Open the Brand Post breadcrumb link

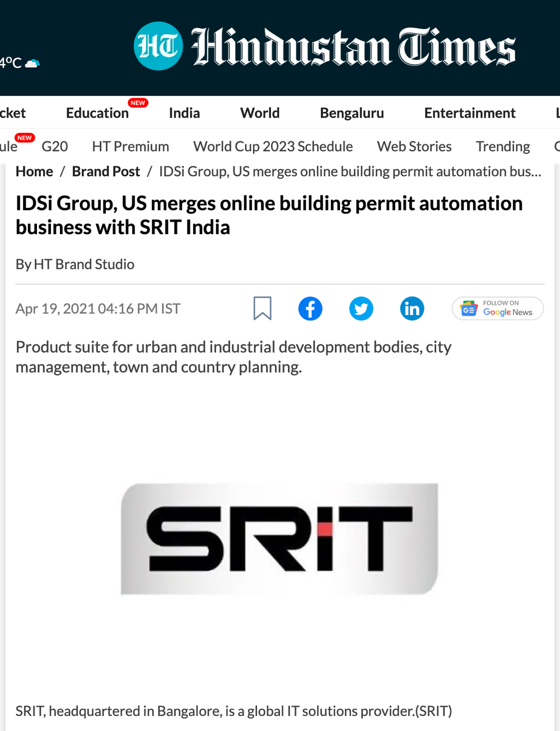106,171
